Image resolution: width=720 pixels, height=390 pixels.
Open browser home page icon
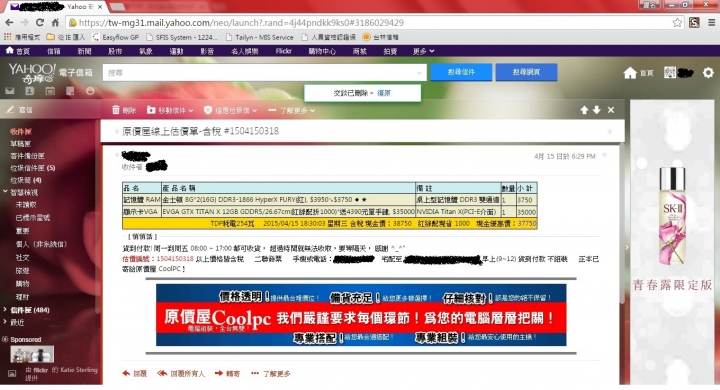(55, 23)
